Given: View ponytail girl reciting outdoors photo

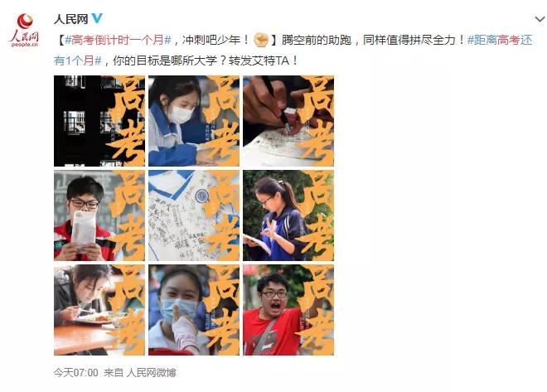Looking at the screenshot, I should click(288, 215).
